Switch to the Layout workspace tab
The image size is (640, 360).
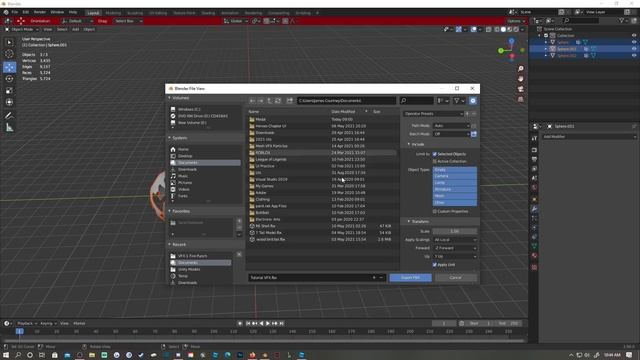[93, 13]
